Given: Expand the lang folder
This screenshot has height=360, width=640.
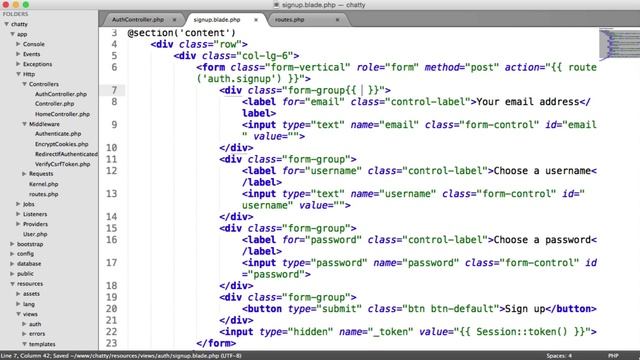Looking at the screenshot, I should tap(18, 304).
